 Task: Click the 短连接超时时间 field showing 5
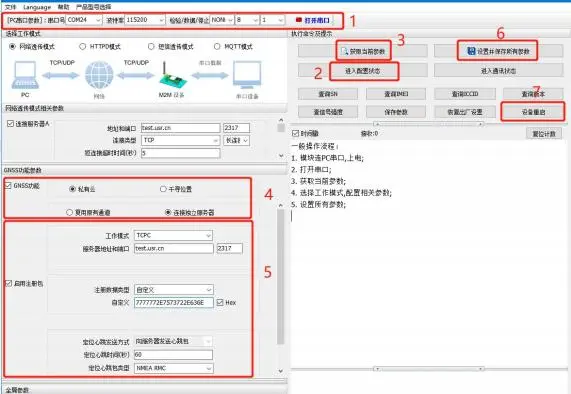181,153
